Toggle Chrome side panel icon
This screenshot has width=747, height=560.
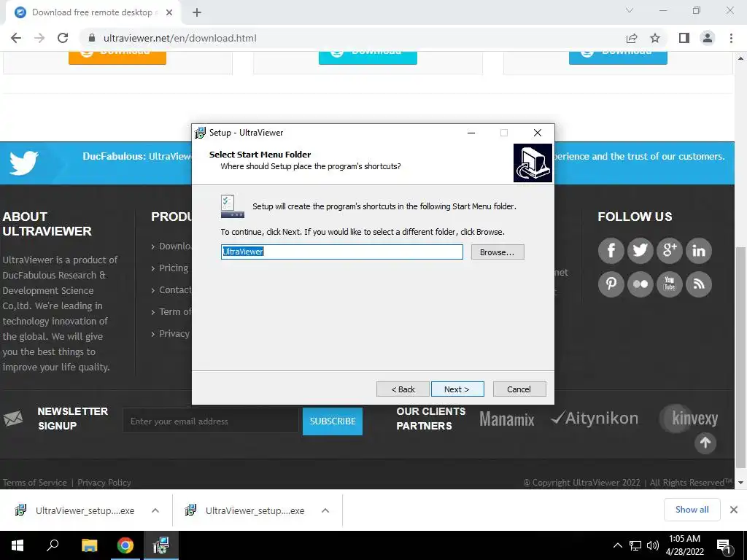[684, 38]
